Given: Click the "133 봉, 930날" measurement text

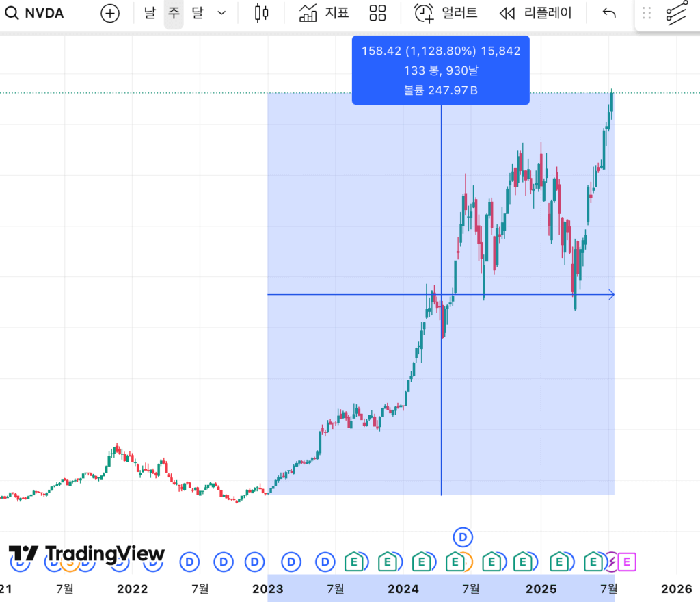Looking at the screenshot, I should point(441,70).
